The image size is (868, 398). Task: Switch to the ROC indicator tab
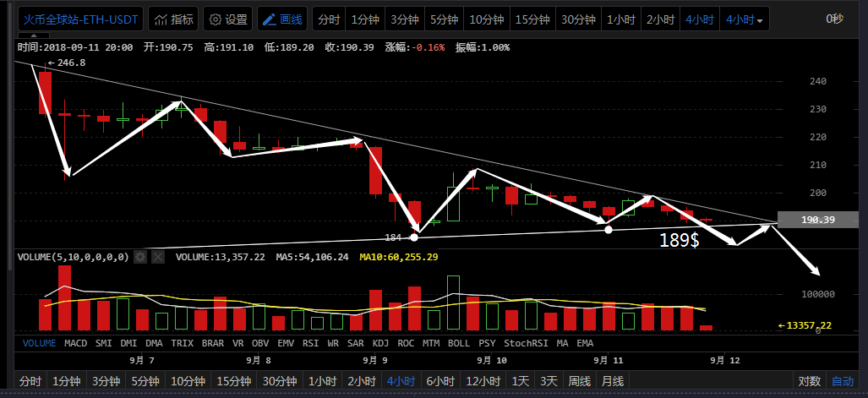[x=406, y=343]
